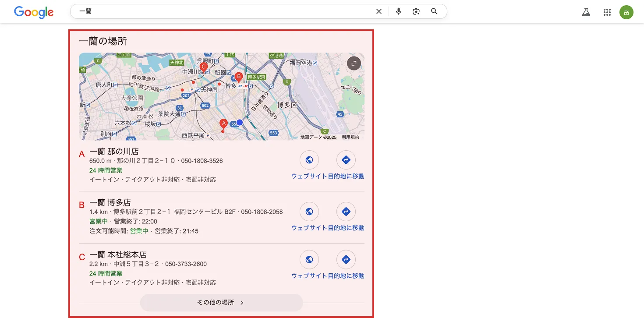Click the 福岡空港 label on the map
Screen dimensions: 644x318
point(301,63)
